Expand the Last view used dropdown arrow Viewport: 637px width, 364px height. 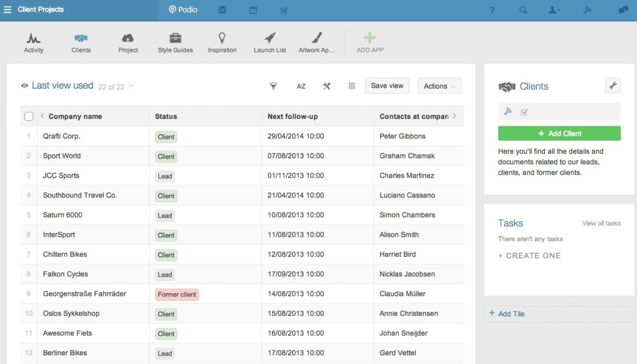[x=132, y=86]
